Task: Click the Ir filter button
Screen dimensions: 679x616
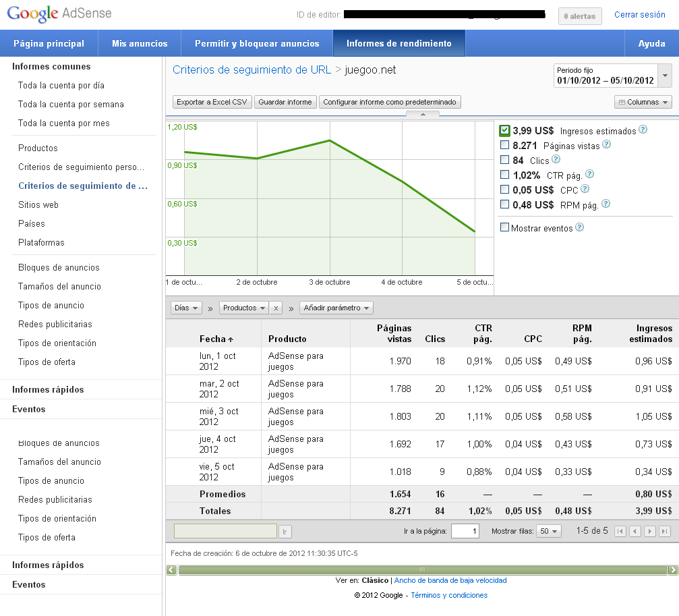Action: click(285, 532)
